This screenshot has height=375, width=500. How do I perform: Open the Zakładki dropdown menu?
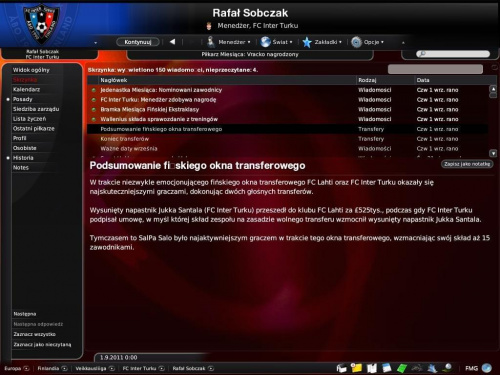(328, 42)
